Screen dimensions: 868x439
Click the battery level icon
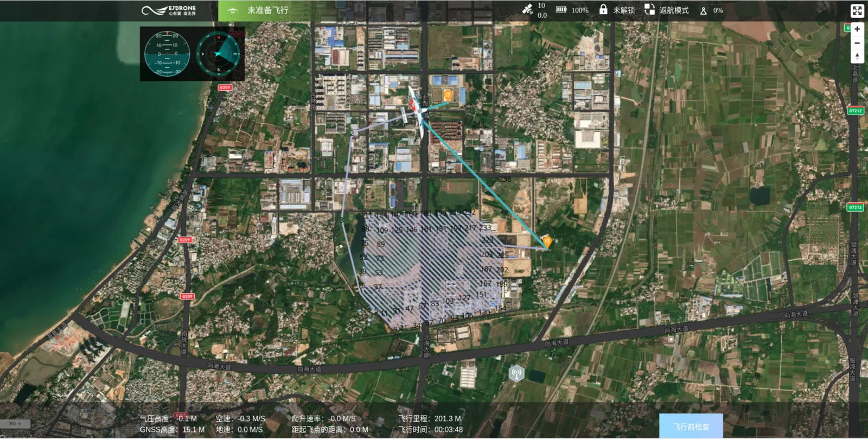coord(561,10)
